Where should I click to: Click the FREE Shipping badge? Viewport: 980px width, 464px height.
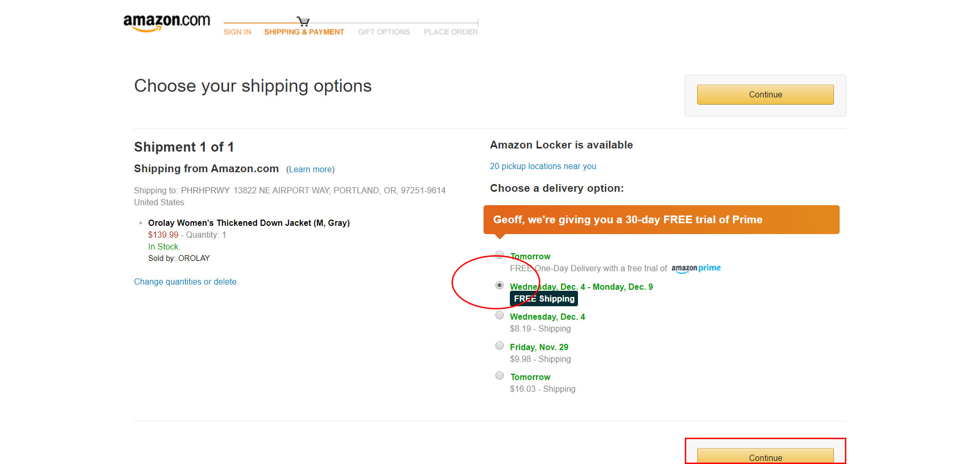544,299
